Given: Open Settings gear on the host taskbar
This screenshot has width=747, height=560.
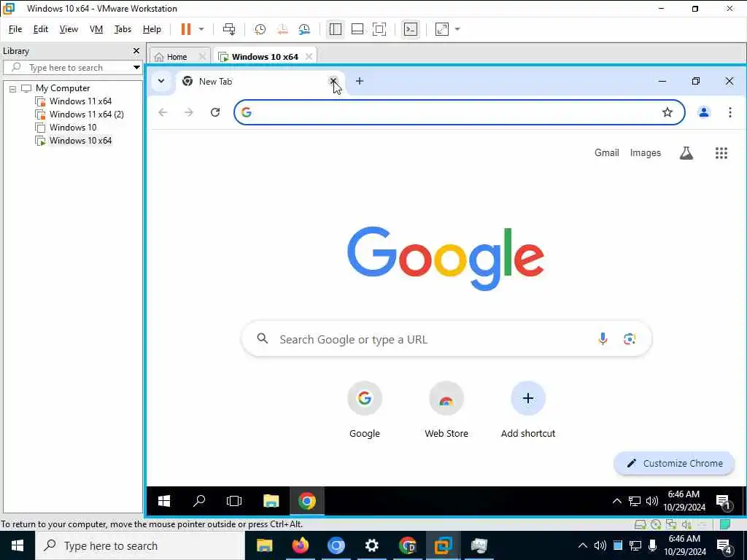Looking at the screenshot, I should pyautogui.click(x=371, y=545).
